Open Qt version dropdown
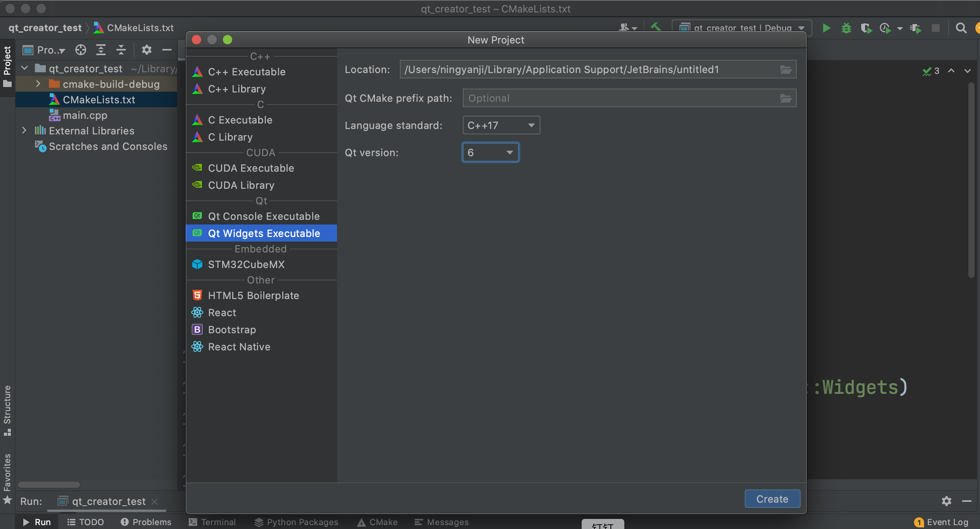The image size is (980, 529). [x=490, y=153]
